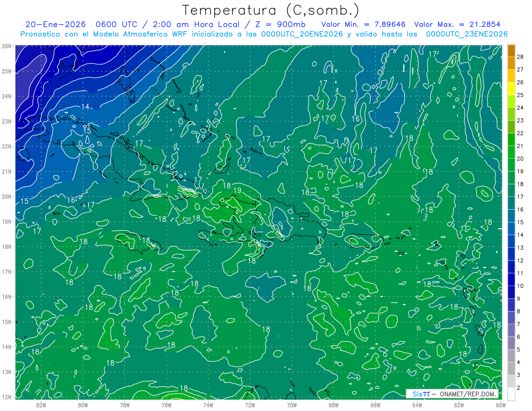Click the '22N' latitude axis label
The image size is (532, 411).
(7, 146)
